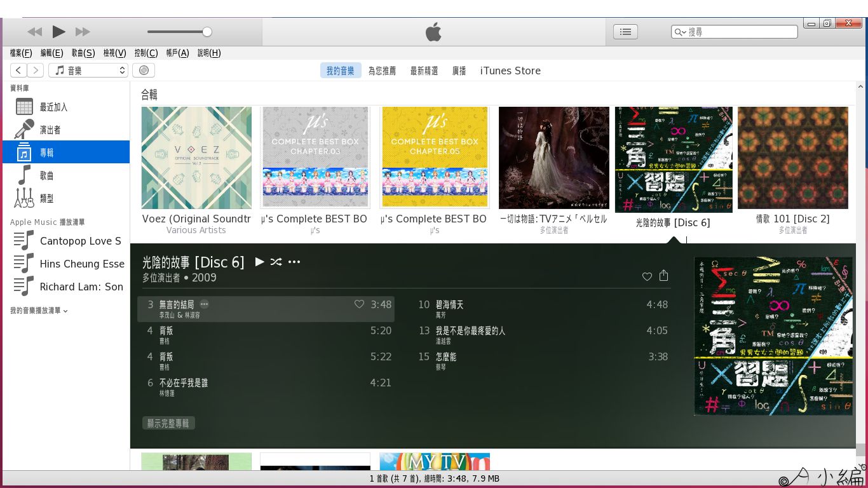
Task: Open the 帳戶(A) menu
Action: [177, 53]
